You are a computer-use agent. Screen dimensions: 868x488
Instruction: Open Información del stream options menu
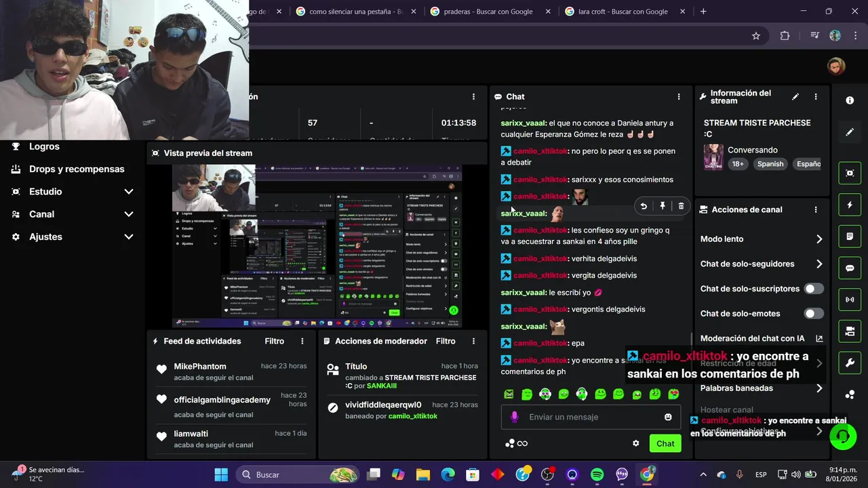pos(816,97)
